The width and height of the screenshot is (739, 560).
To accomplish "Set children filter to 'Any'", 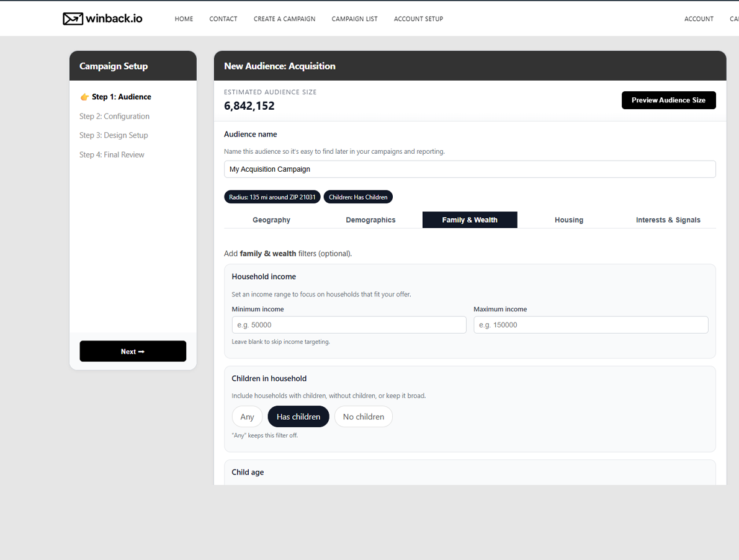I will point(247,416).
